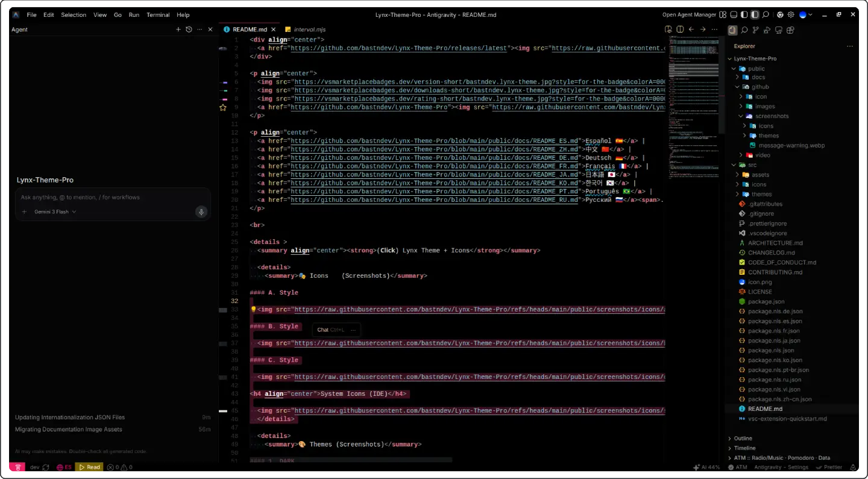Click the microphone voice input button
Screen dimensions: 868x479
tap(201, 211)
